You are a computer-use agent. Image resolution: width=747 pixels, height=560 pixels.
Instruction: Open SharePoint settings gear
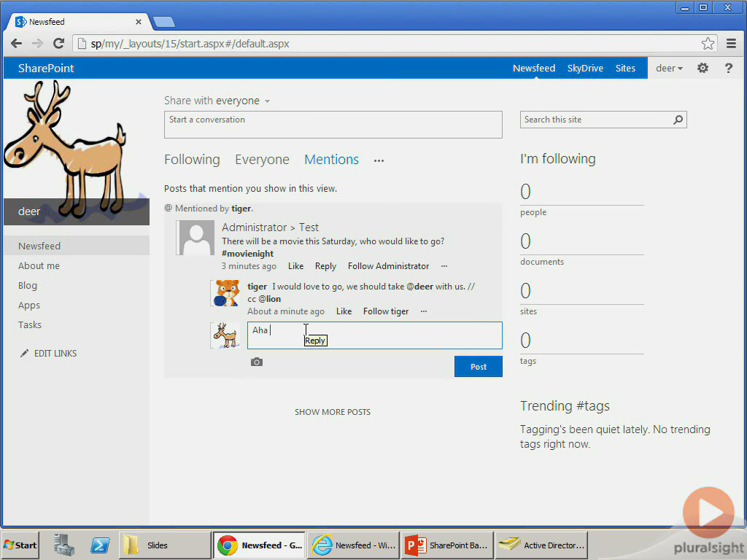click(x=703, y=68)
